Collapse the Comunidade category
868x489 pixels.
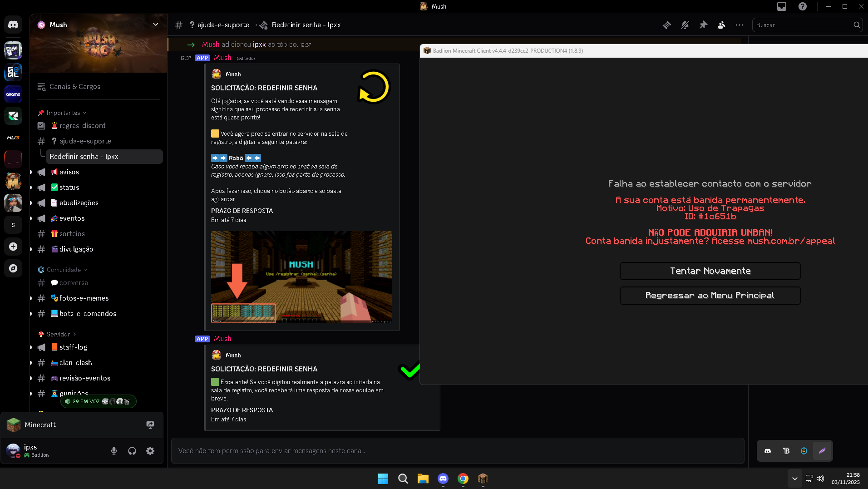coord(63,270)
